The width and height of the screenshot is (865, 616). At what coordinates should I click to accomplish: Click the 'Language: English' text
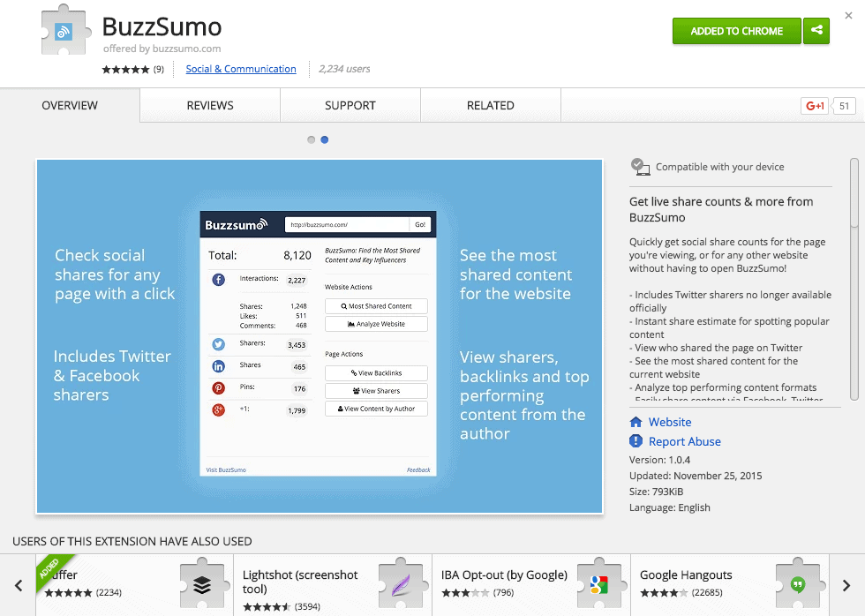click(669, 508)
